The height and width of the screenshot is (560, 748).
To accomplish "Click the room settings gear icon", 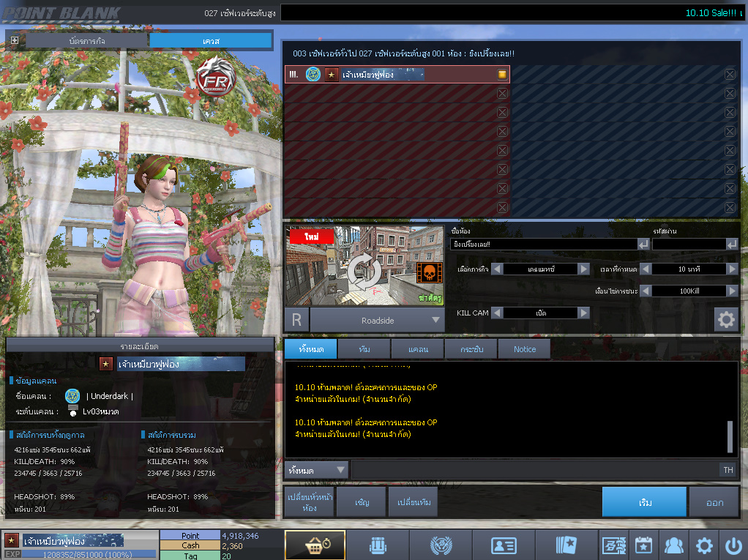I will click(x=725, y=319).
